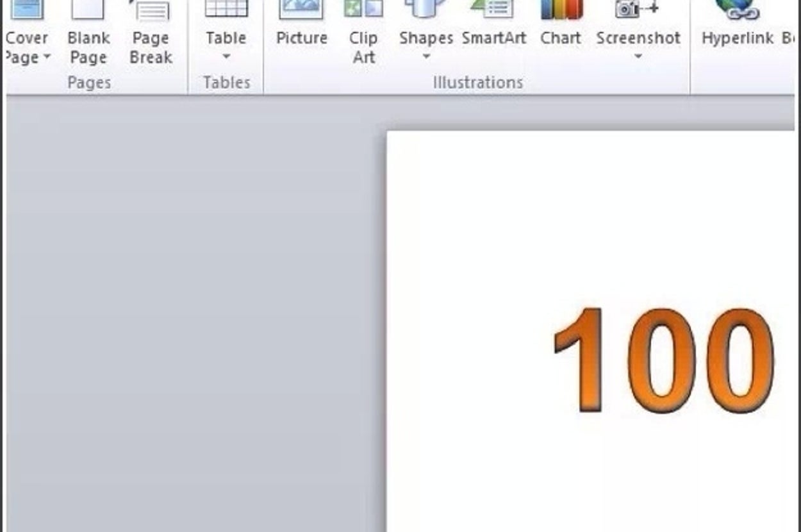Insert a Page Break
The width and height of the screenshot is (801, 532).
151,38
